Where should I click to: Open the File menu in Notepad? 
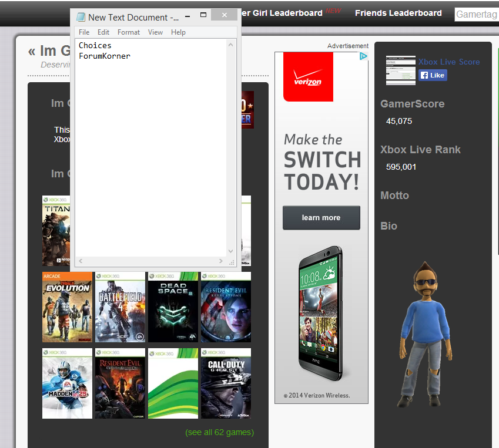click(x=84, y=32)
